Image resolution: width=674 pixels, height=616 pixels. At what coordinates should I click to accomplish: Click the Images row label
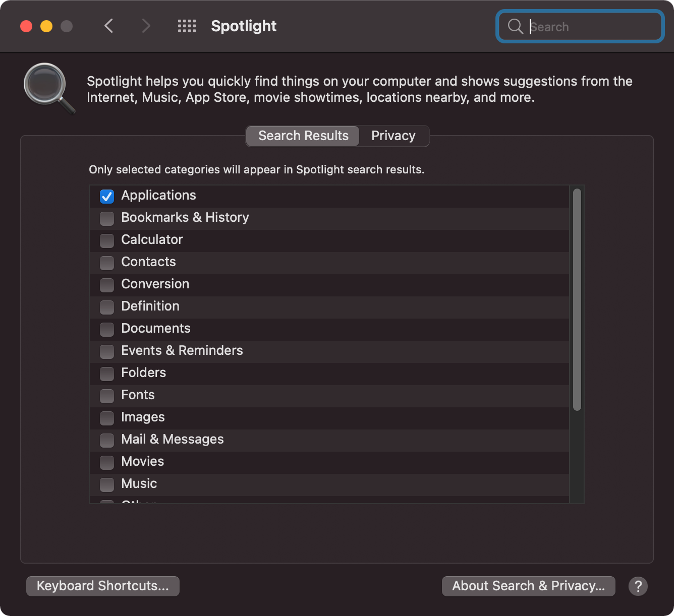click(x=143, y=417)
